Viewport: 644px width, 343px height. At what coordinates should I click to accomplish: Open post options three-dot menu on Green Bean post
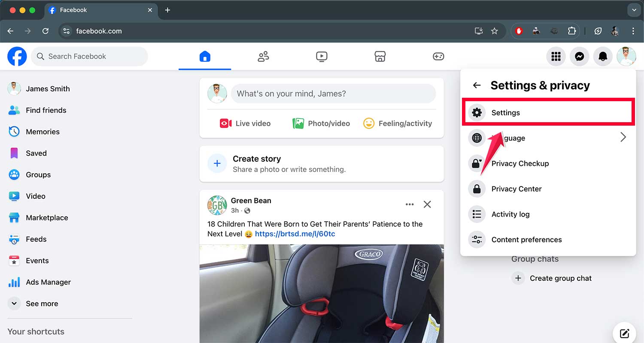click(410, 205)
